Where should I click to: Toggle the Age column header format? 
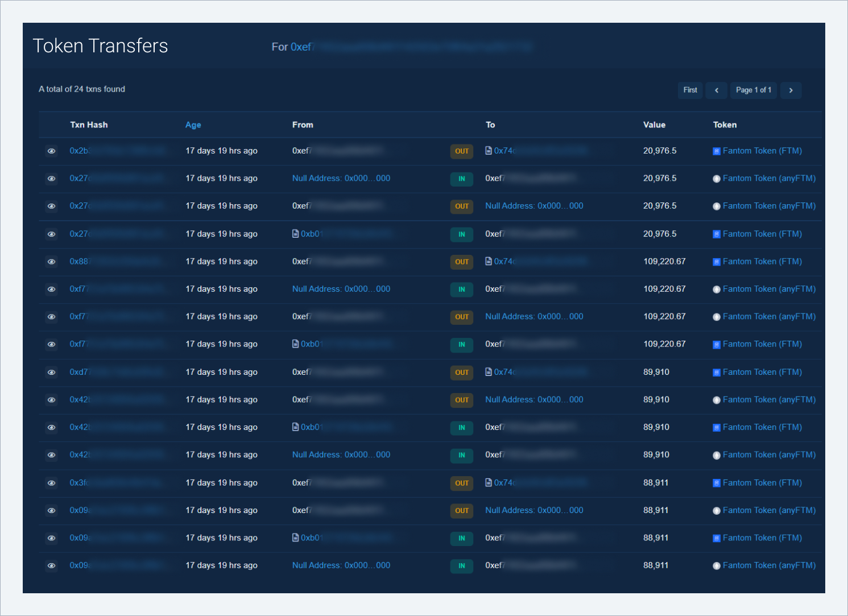(193, 125)
